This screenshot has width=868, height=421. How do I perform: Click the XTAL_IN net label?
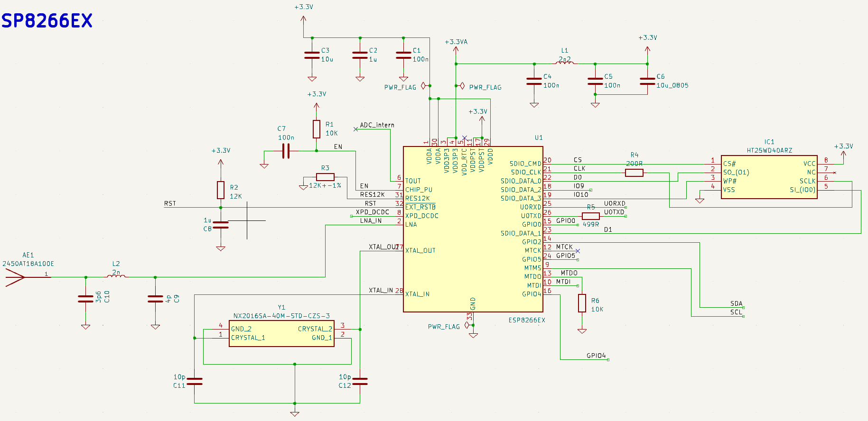(381, 290)
